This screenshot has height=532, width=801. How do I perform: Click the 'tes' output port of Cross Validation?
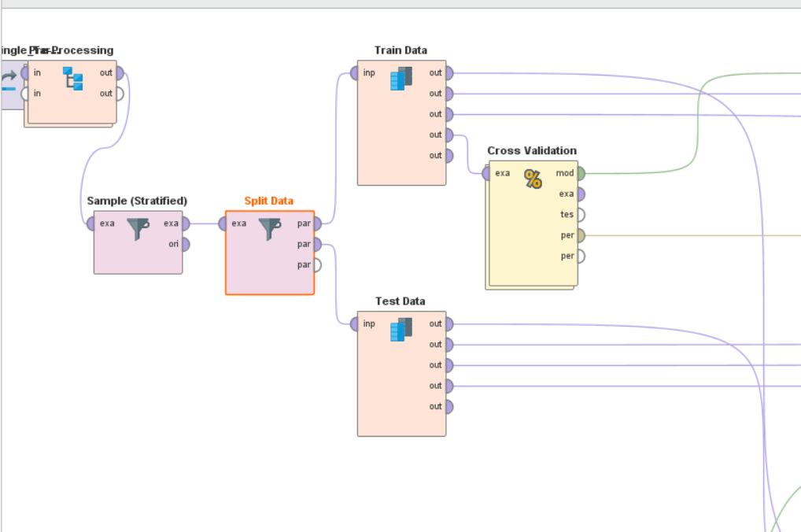coord(581,215)
